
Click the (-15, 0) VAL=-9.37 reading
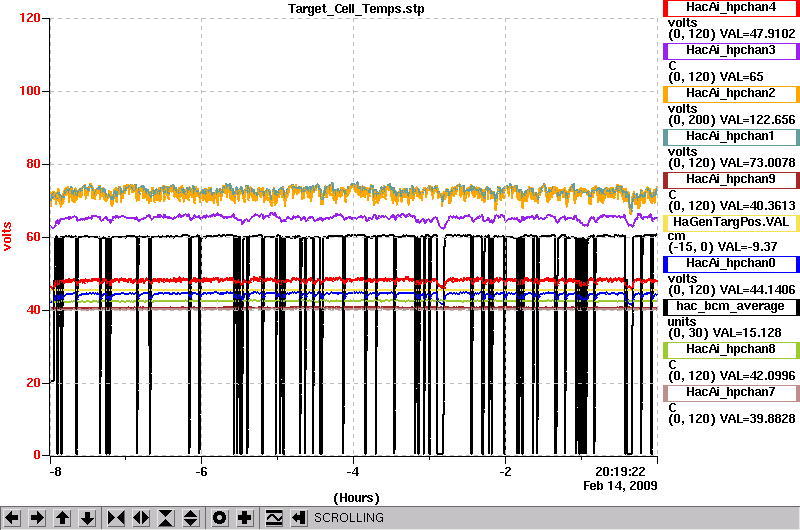point(723,247)
